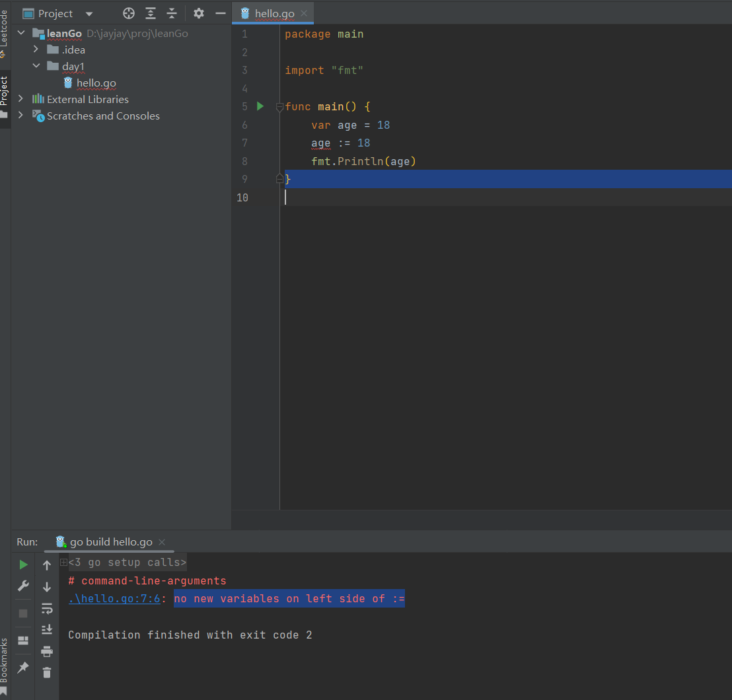Clear console output with trash icon

coord(47,672)
